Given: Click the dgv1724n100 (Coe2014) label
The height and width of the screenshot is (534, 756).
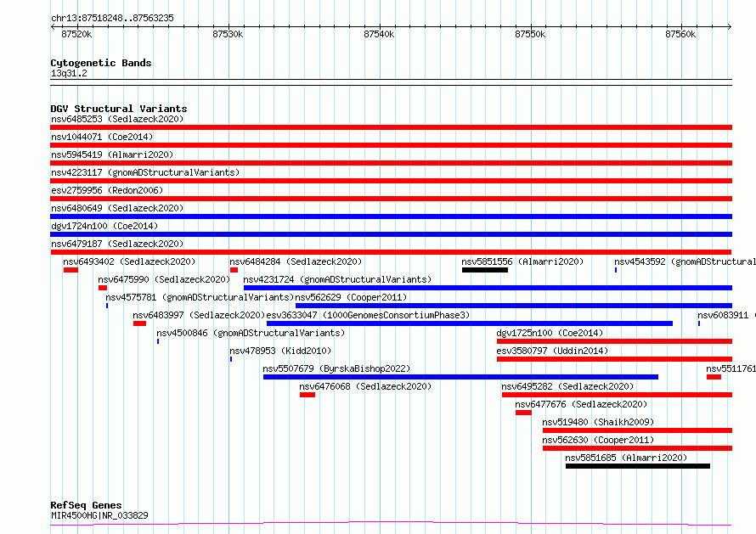Looking at the screenshot, I should 104,226.
